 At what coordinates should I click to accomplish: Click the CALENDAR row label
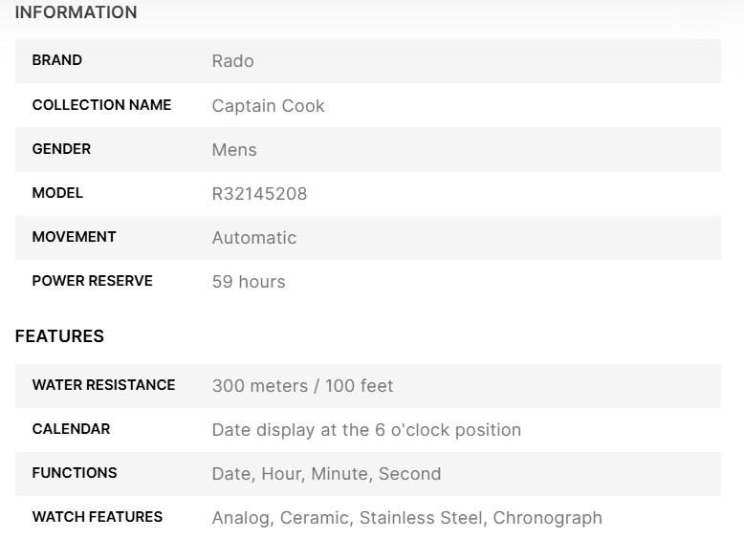(x=71, y=429)
